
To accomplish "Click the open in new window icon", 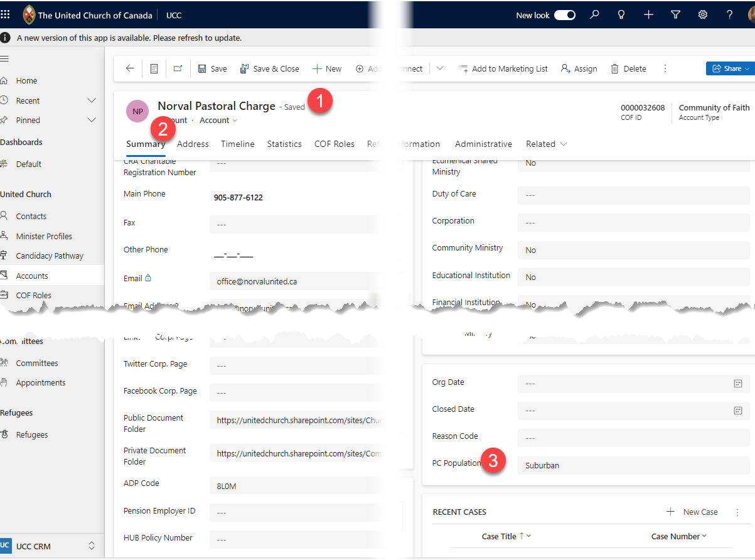I will pos(178,68).
